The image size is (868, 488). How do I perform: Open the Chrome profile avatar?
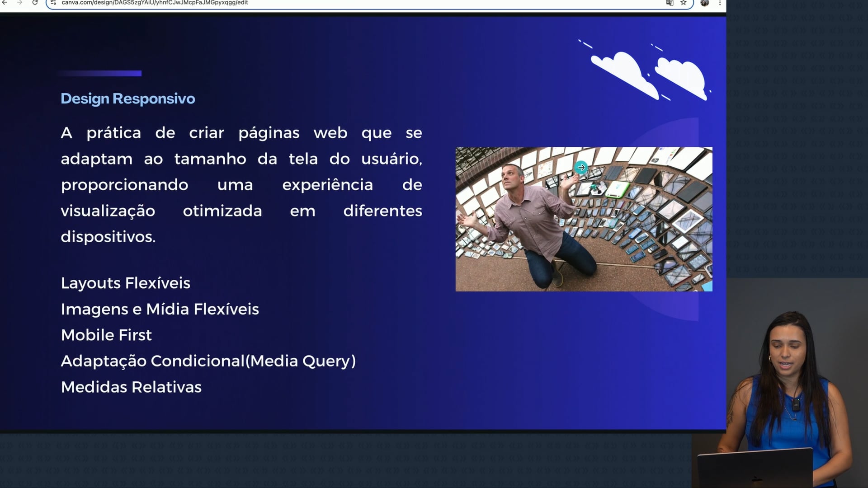pos(704,3)
